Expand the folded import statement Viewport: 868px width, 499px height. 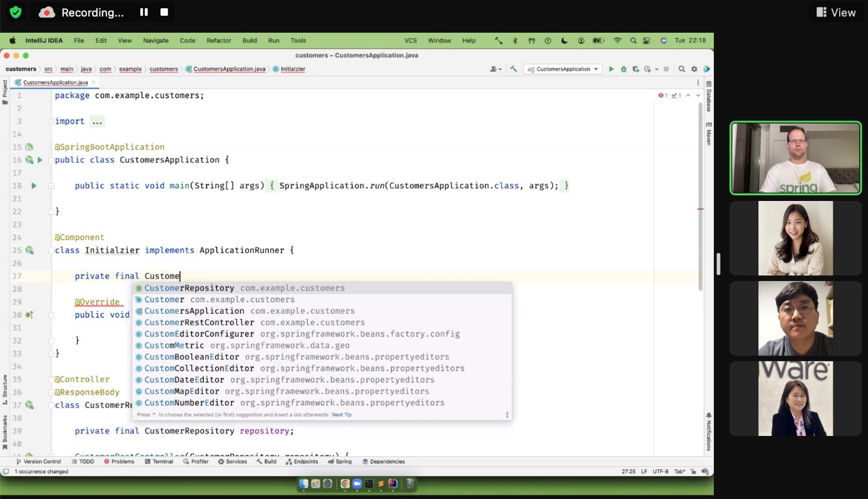[x=97, y=122]
